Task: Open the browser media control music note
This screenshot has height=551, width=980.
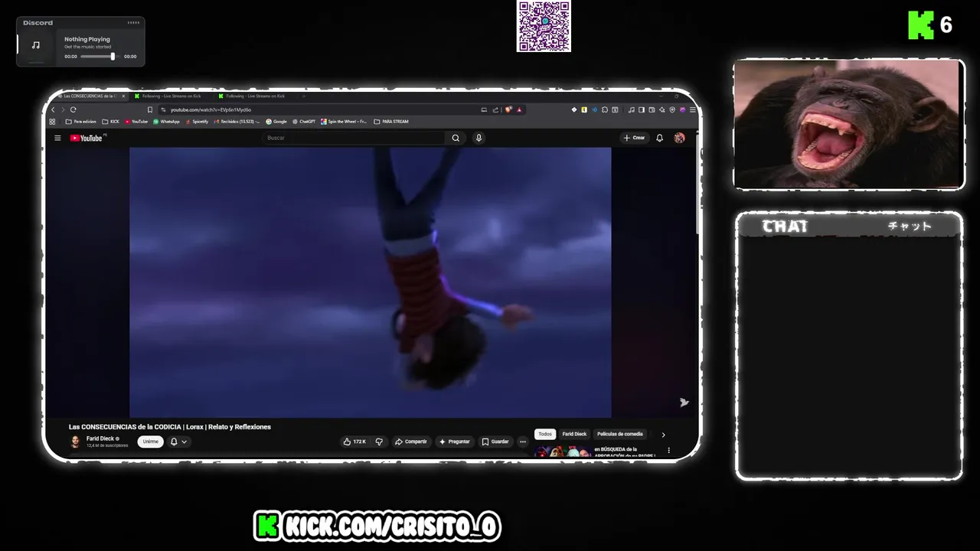Action: (x=632, y=109)
